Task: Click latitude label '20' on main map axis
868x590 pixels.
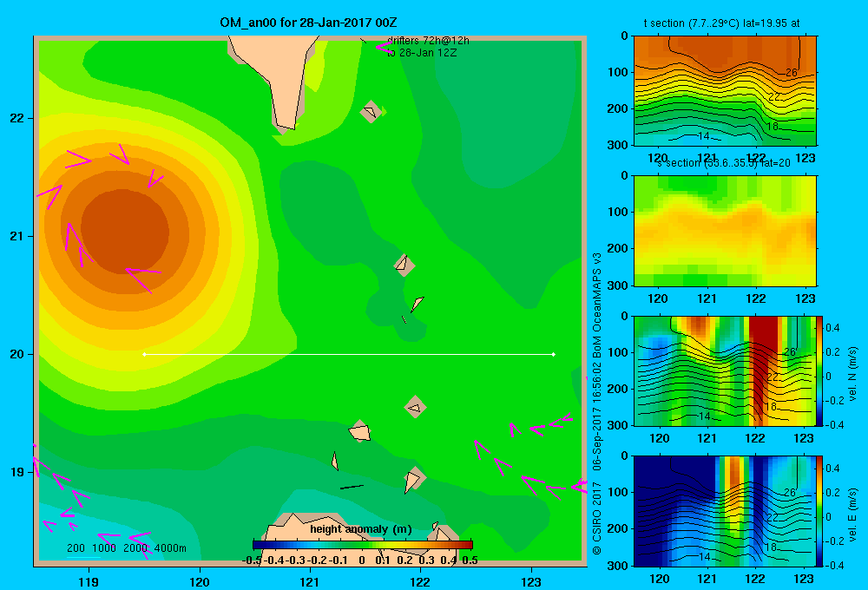Action: pyautogui.click(x=16, y=354)
